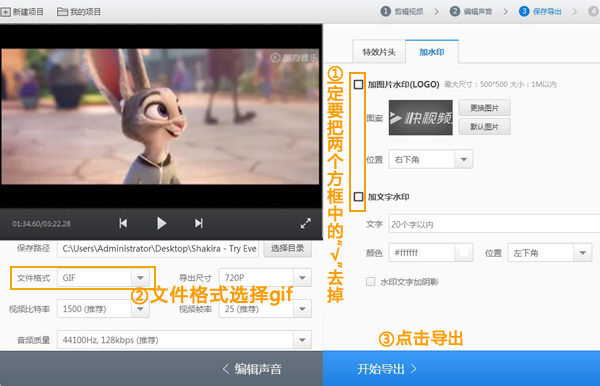Play the video preview
The image size is (600, 386).
coord(161,223)
